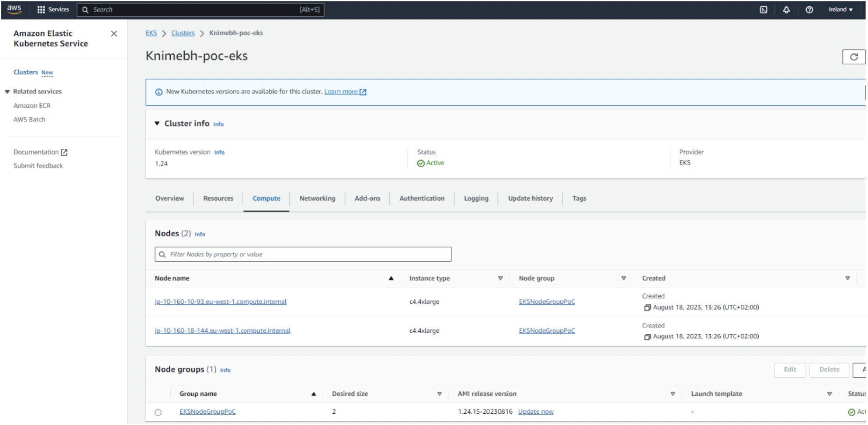Click the Delete node group button
The image size is (868, 425).
(x=829, y=370)
